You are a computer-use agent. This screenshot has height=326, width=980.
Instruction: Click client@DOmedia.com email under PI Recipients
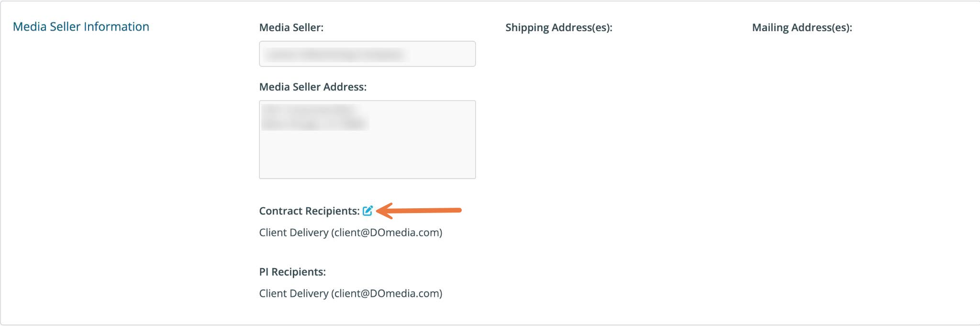tap(387, 293)
